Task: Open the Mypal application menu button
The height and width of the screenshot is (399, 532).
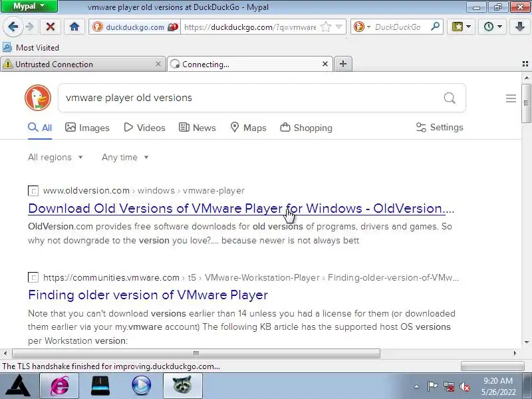Action: (x=29, y=6)
